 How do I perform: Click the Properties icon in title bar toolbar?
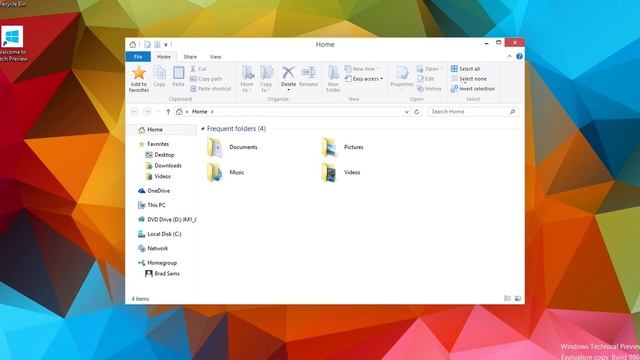(147, 44)
